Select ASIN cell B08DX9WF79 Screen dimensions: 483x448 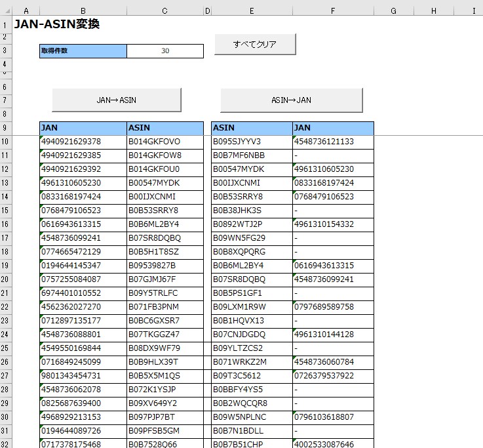click(x=165, y=348)
